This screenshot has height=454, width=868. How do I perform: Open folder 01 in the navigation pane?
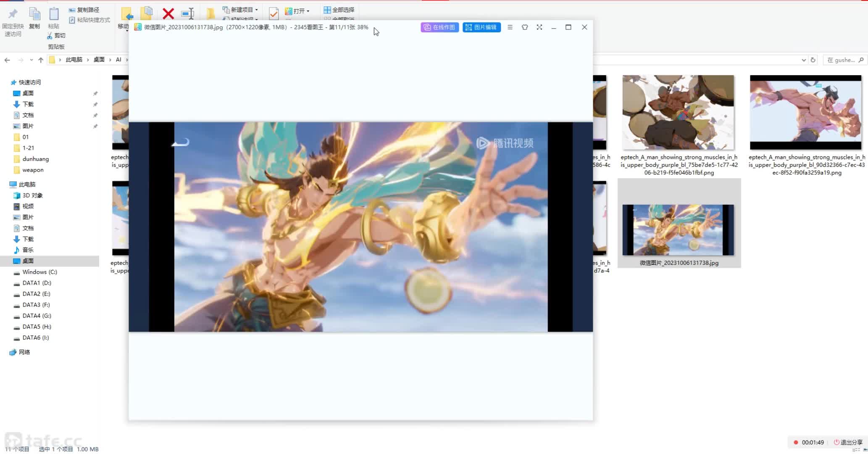point(25,137)
